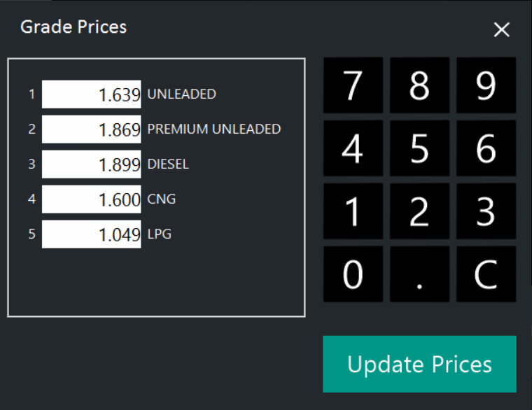Clear entry with the C key
The width and height of the screenshot is (532, 410).
pos(486,274)
